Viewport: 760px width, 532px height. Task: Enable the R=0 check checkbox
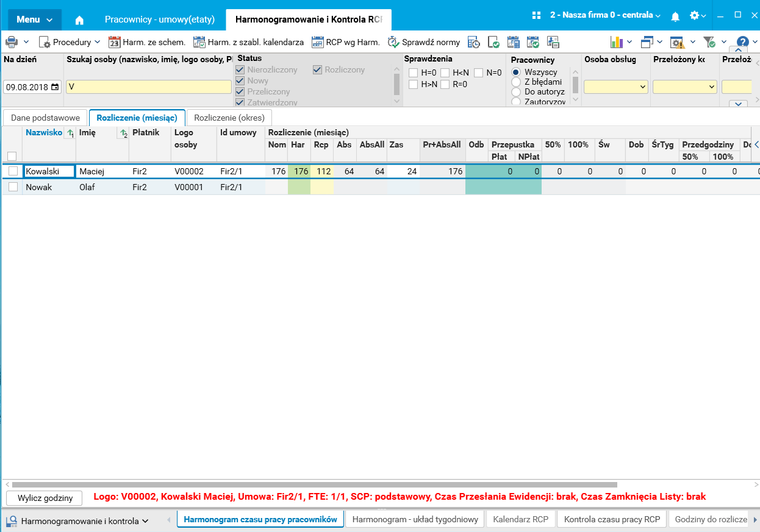pyautogui.click(x=445, y=84)
